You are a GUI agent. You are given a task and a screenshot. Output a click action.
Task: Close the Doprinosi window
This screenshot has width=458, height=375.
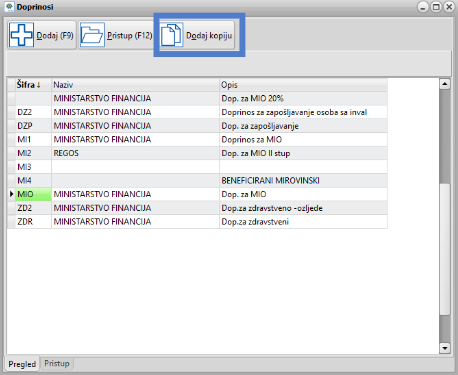(x=449, y=7)
